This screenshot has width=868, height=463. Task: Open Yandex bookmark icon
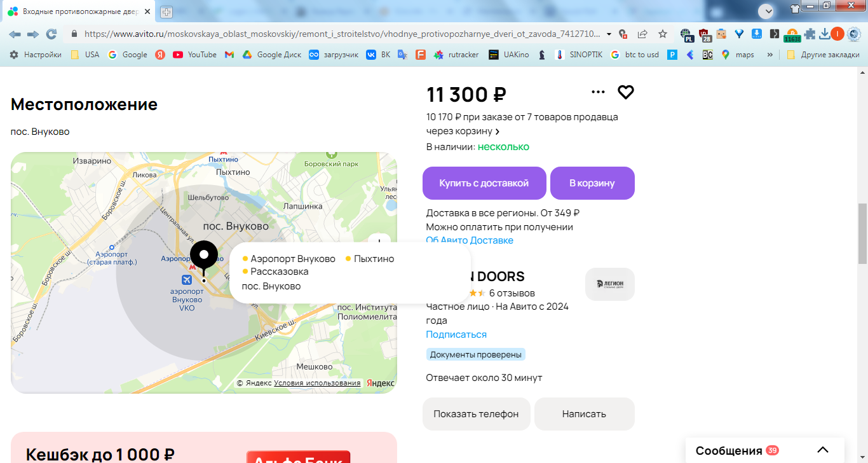coord(160,55)
